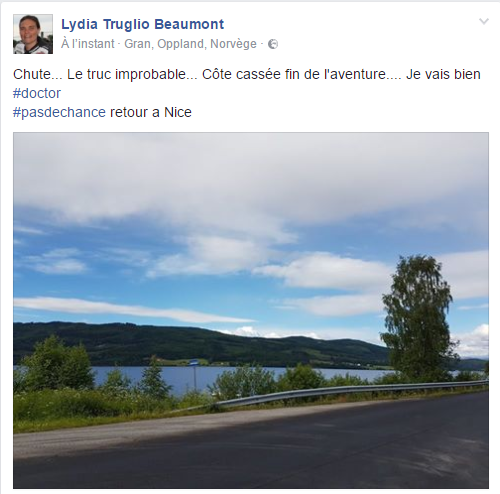Open hashtag page for doctor

click(37, 93)
